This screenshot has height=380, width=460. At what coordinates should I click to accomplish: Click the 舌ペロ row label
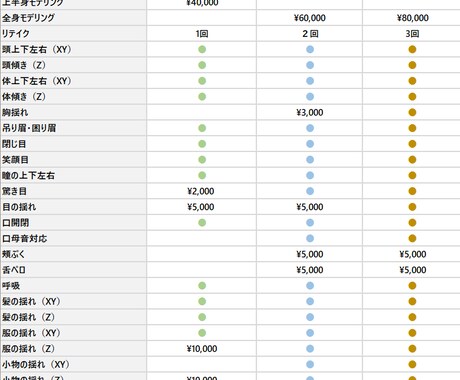pyautogui.click(x=14, y=270)
